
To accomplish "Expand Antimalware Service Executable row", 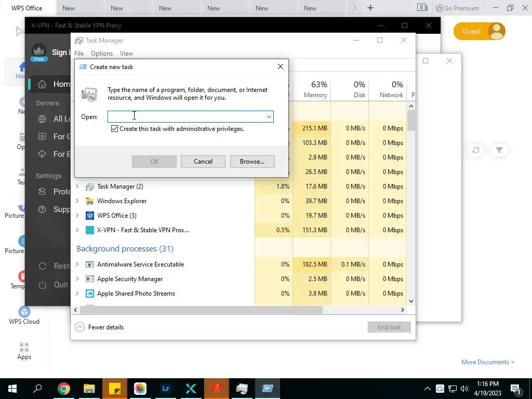I will [x=77, y=264].
